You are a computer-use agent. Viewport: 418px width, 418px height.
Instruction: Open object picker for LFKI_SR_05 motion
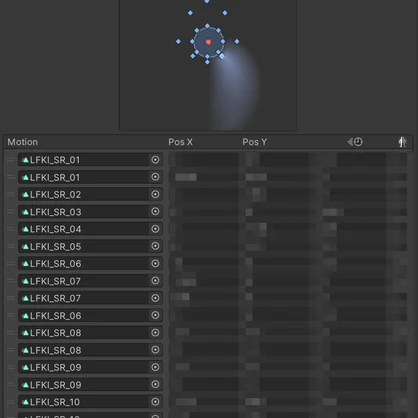tap(155, 246)
